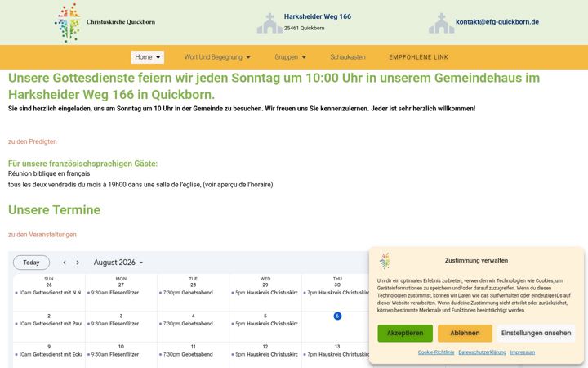This screenshot has height=368, width=588.
Task: Click the church icon beside the email
Action: pos(441,23)
